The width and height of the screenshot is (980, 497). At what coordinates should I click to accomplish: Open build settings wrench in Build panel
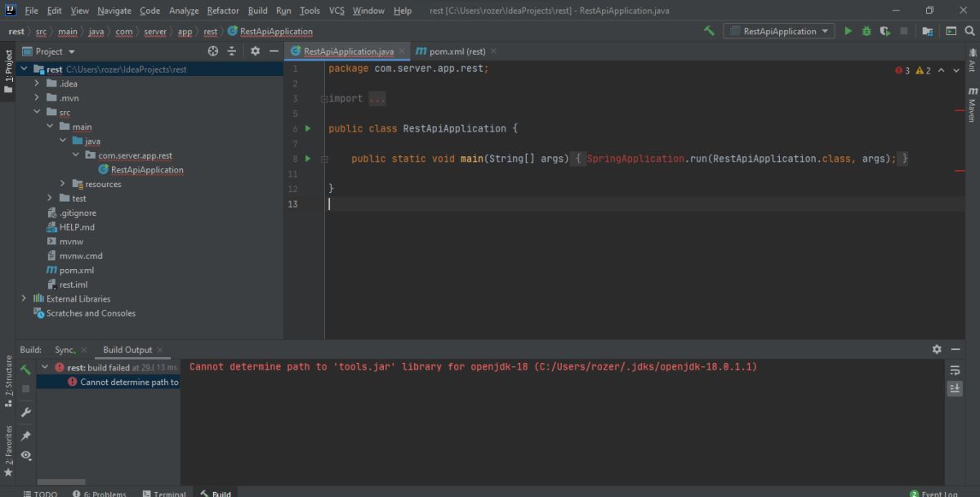(x=25, y=412)
